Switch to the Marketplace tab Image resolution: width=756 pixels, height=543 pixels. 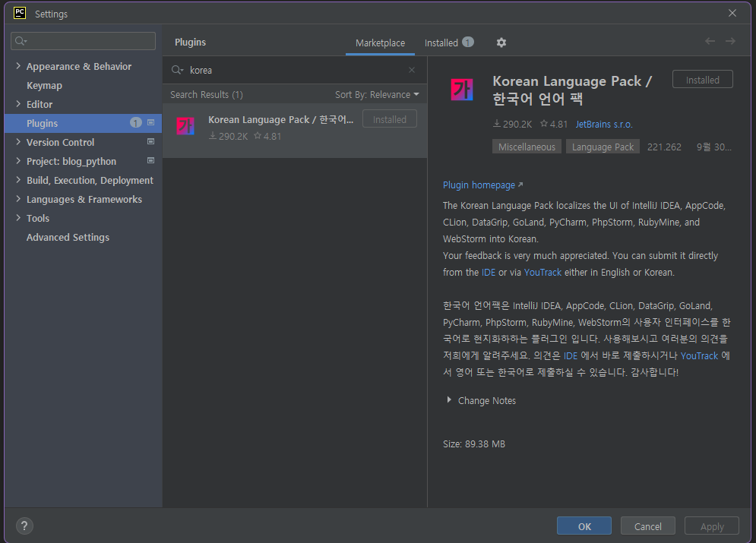pyautogui.click(x=380, y=43)
